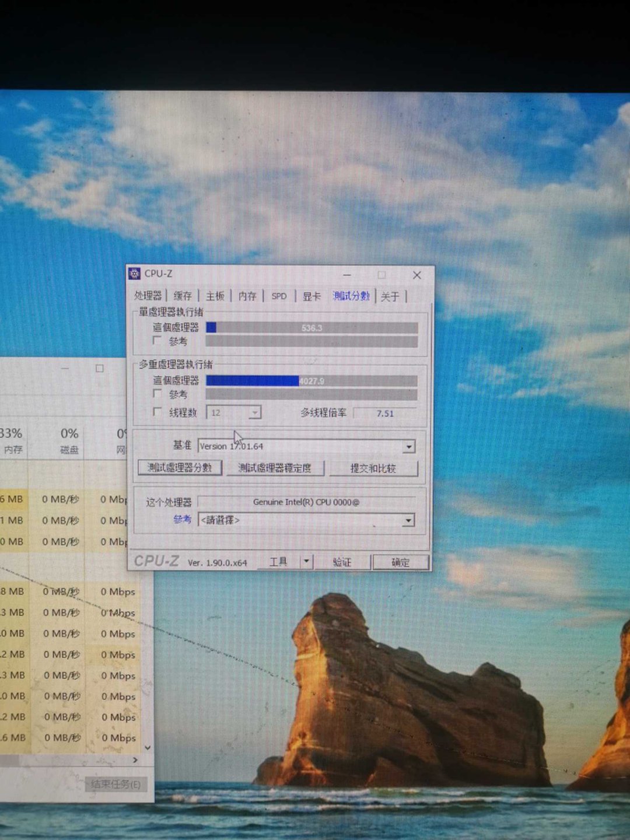Expand the 工具 dropdown arrow
Viewport: 630px width, 840px height.
[x=307, y=562]
